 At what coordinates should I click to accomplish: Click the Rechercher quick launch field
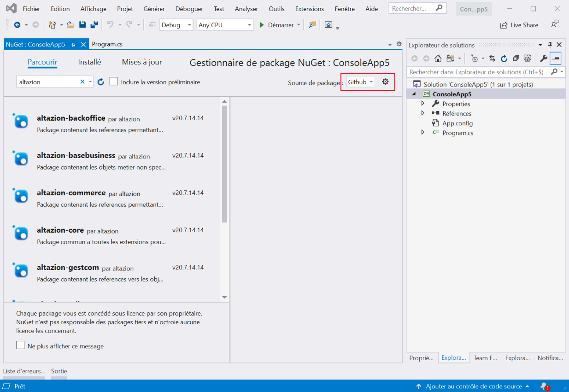pyautogui.click(x=418, y=8)
